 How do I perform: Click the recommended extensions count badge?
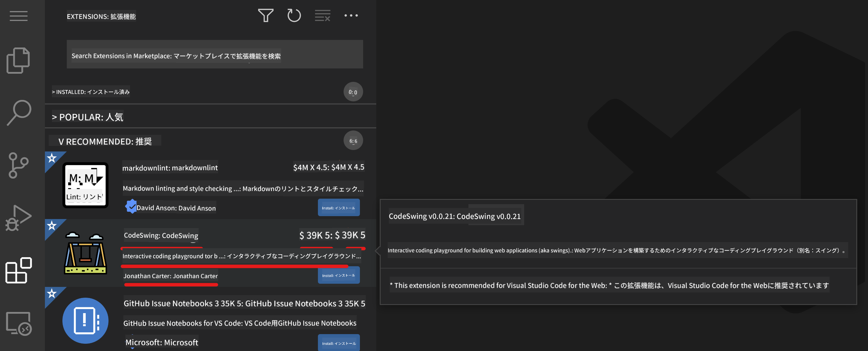coord(353,141)
